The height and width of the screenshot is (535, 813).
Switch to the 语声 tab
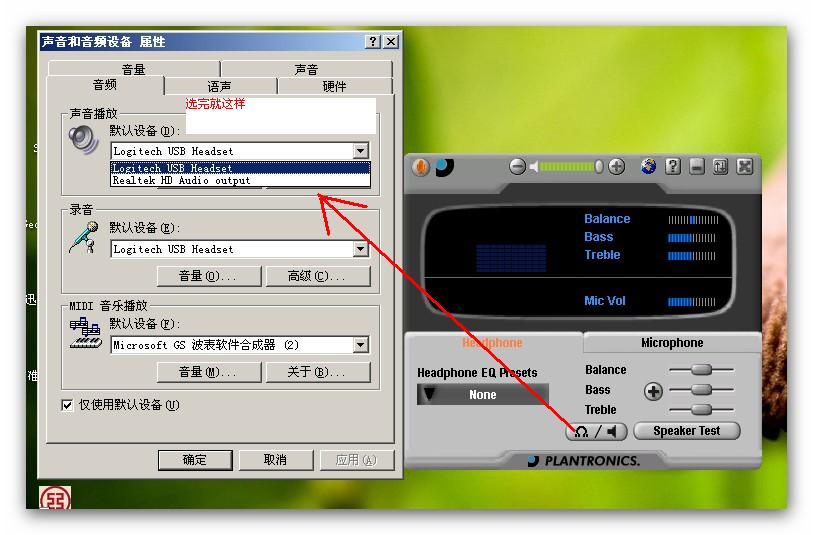[220, 86]
